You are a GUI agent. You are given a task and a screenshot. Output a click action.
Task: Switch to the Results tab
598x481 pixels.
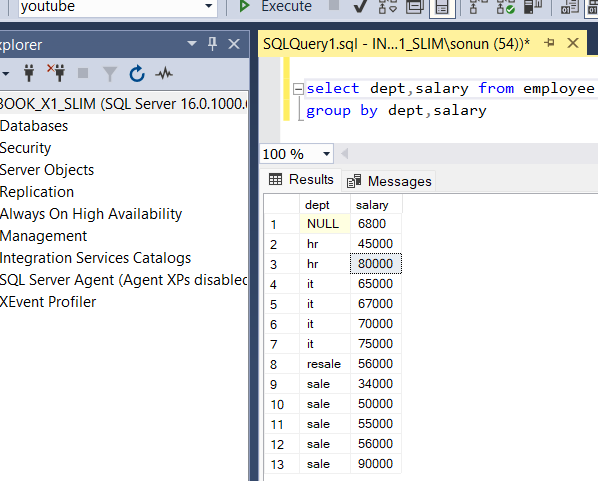[x=302, y=179]
